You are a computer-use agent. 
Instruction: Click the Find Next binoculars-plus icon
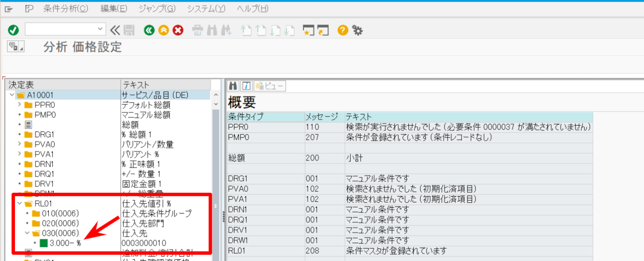click(x=226, y=30)
